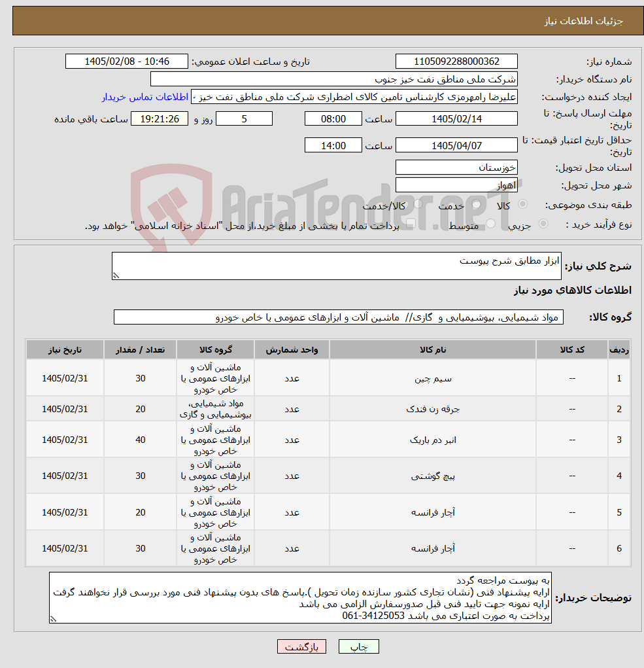Click the شماره نیاز number field

click(x=456, y=62)
